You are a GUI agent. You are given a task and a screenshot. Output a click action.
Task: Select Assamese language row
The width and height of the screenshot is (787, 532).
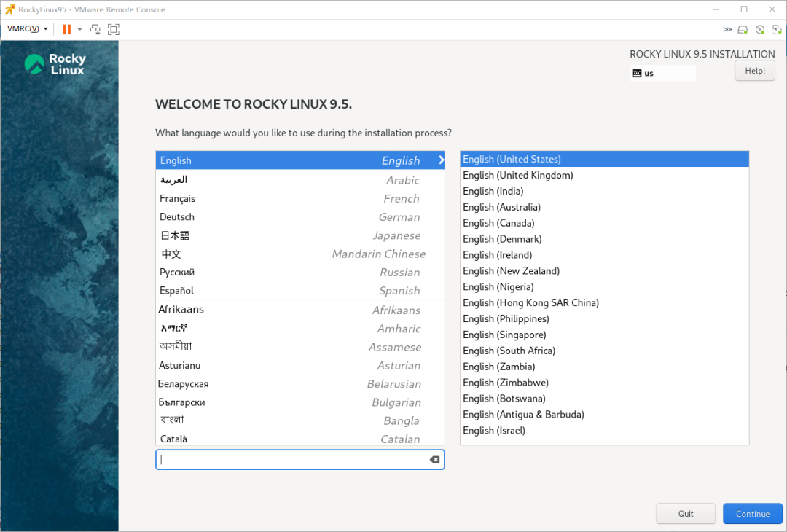pyautogui.click(x=300, y=347)
